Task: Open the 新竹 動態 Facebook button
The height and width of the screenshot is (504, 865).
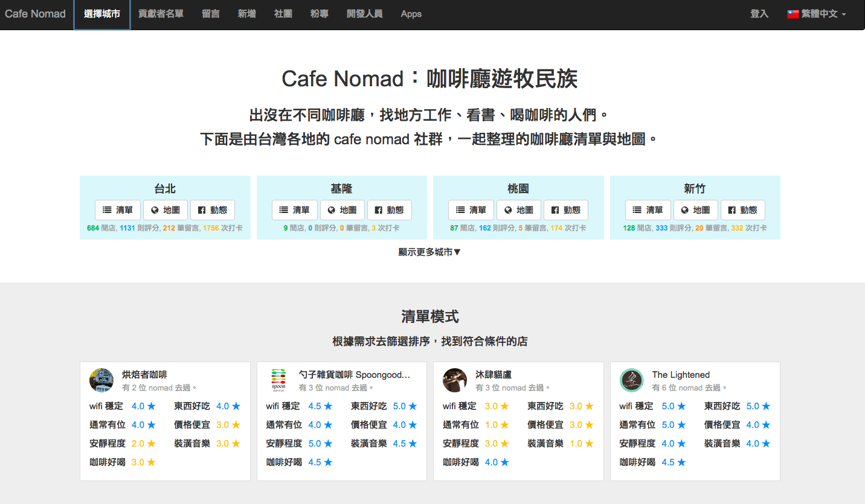Action: pos(743,210)
